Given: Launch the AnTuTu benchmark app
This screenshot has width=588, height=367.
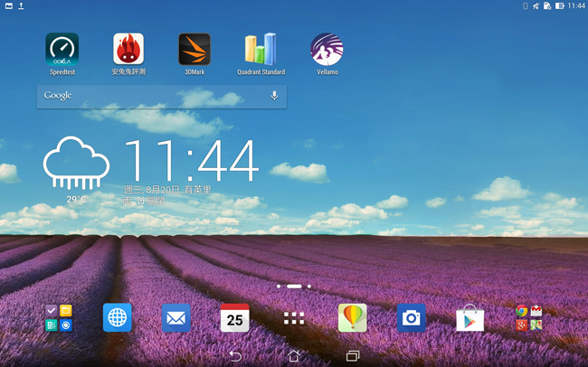Looking at the screenshot, I should point(128,51).
